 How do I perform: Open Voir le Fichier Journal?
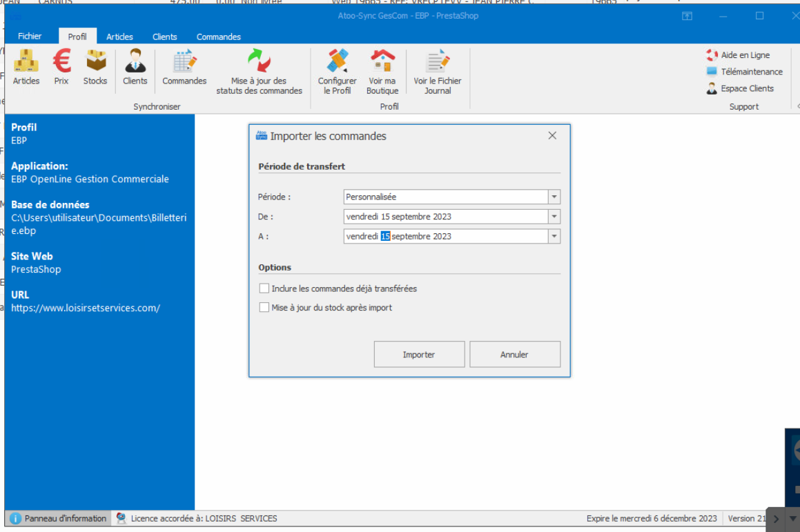[437, 71]
